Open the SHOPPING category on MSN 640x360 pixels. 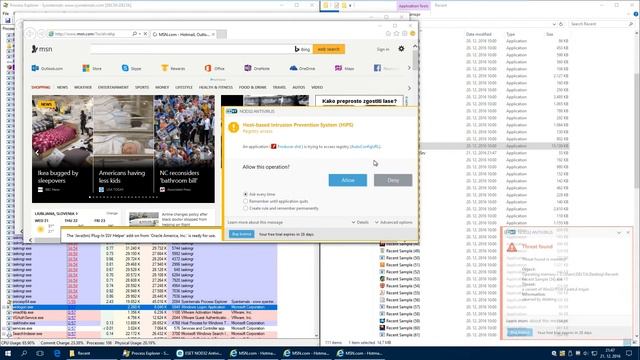[x=41, y=87]
